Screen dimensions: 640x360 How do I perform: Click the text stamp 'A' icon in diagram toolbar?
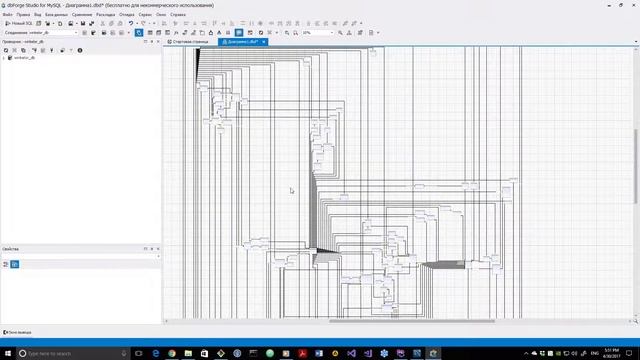(219, 33)
